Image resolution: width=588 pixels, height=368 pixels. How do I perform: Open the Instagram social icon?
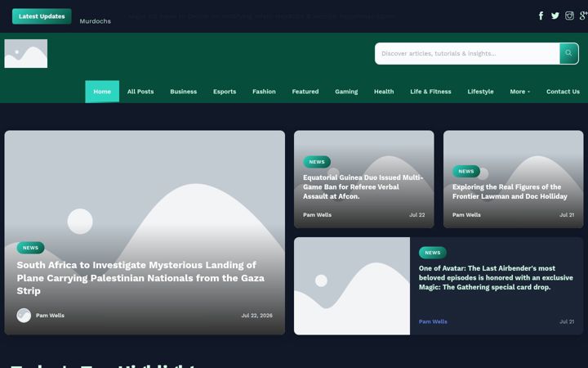[569, 16]
